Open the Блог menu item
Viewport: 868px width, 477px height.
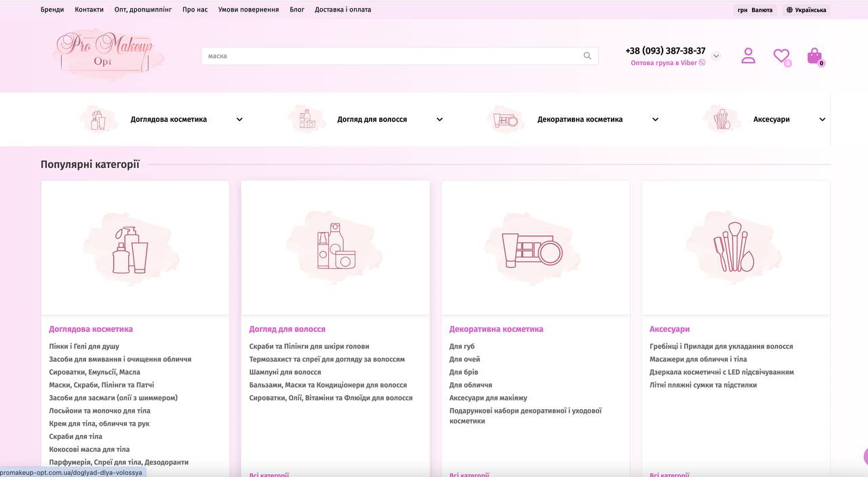point(297,9)
